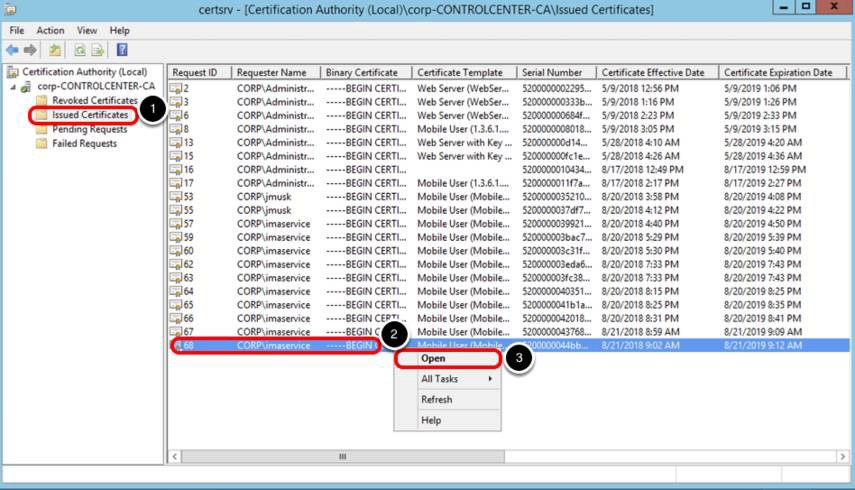Click the Up one level folder icon
The height and width of the screenshot is (490, 855).
pyautogui.click(x=55, y=50)
